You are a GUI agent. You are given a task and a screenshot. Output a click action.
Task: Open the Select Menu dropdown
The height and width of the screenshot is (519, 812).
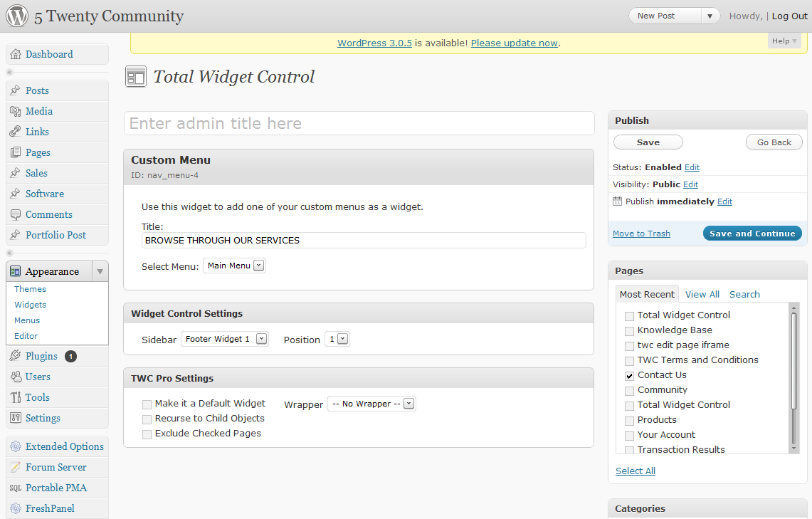pyautogui.click(x=235, y=266)
